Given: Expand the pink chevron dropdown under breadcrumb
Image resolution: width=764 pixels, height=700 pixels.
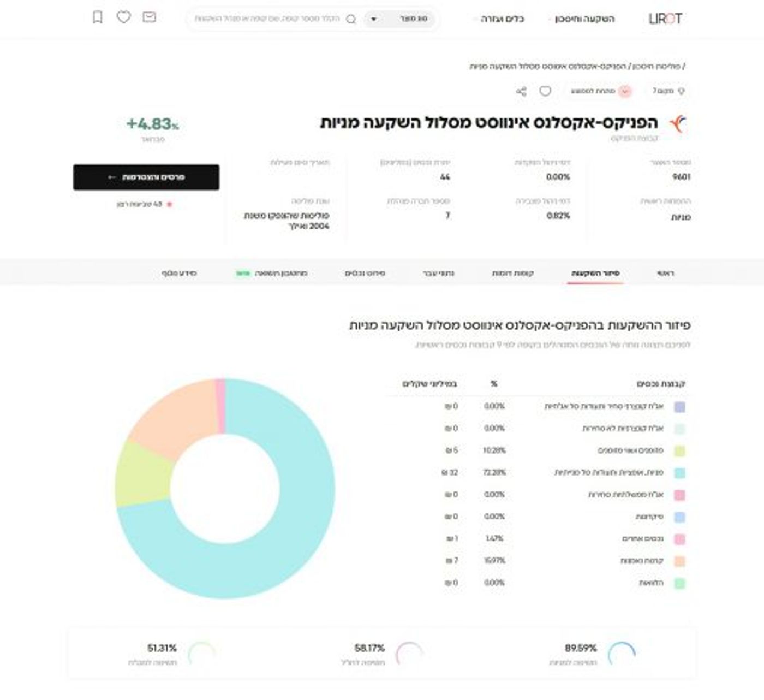Looking at the screenshot, I should 625,91.
